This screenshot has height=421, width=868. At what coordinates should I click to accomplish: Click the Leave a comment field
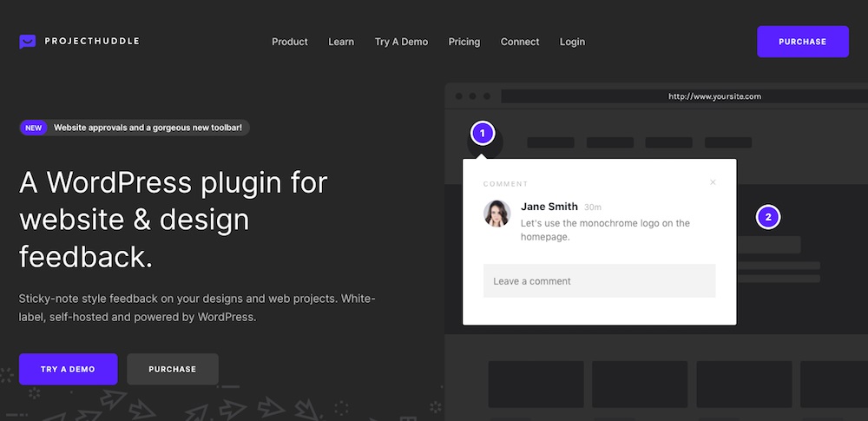click(599, 281)
